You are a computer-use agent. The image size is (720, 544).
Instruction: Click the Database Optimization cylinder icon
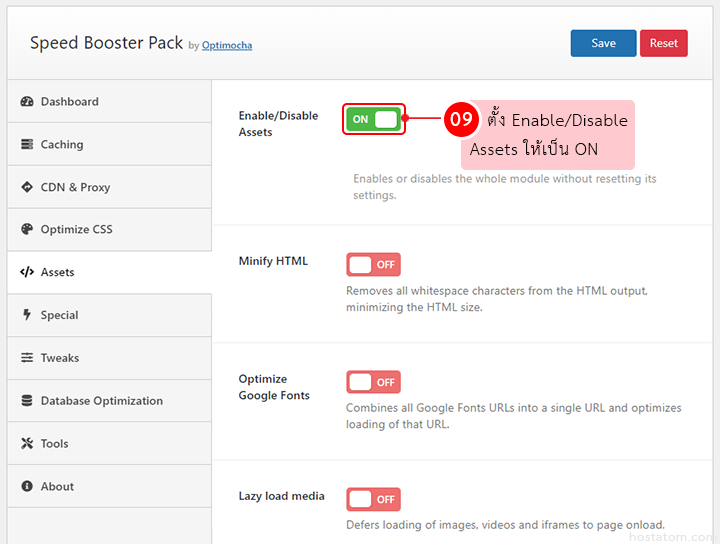click(27, 401)
